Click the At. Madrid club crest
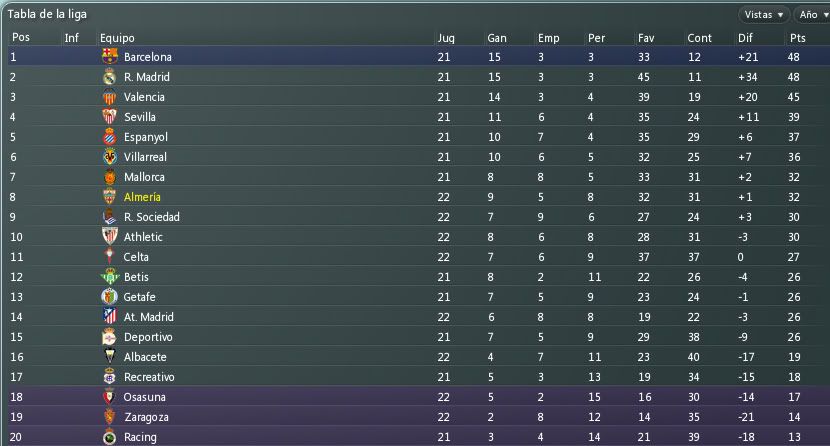 [110, 316]
